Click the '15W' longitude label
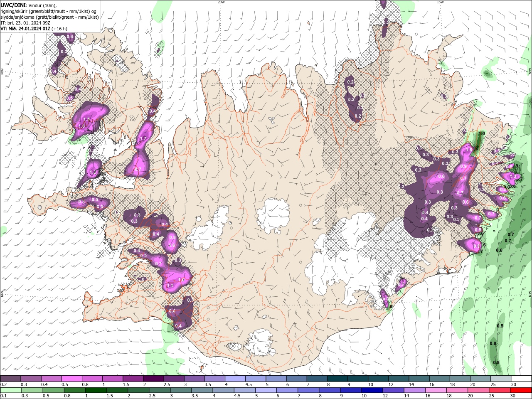 440,2
